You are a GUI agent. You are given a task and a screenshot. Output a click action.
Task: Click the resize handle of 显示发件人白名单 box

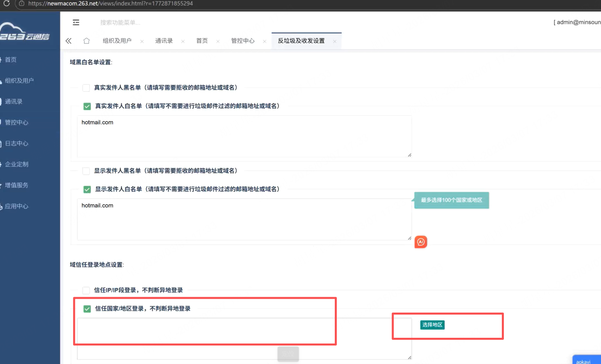(409, 238)
